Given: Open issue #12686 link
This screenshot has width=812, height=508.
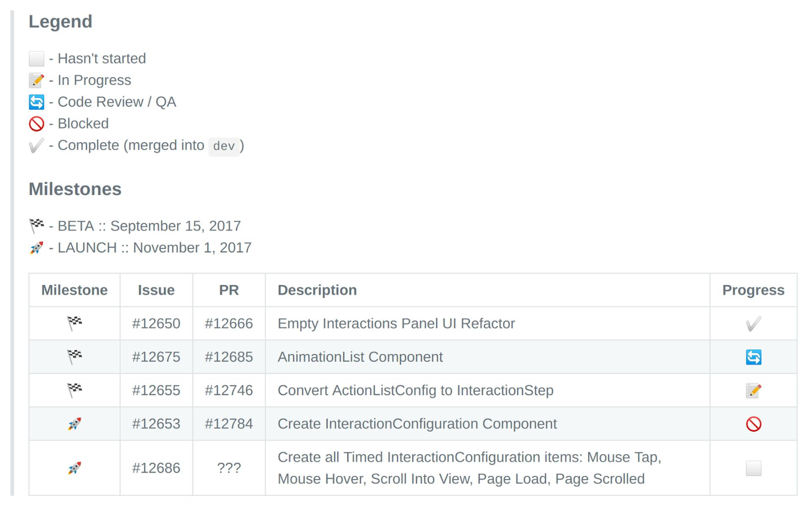Looking at the screenshot, I should [x=156, y=468].
